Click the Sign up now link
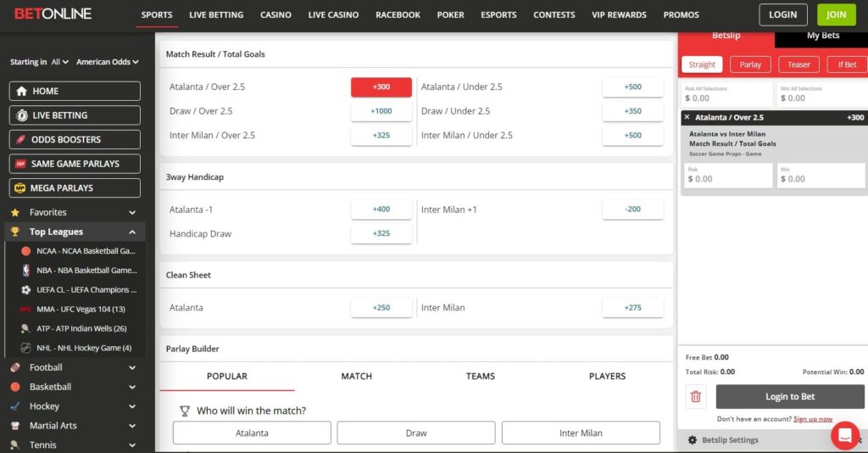This screenshot has height=453, width=868. click(x=812, y=419)
